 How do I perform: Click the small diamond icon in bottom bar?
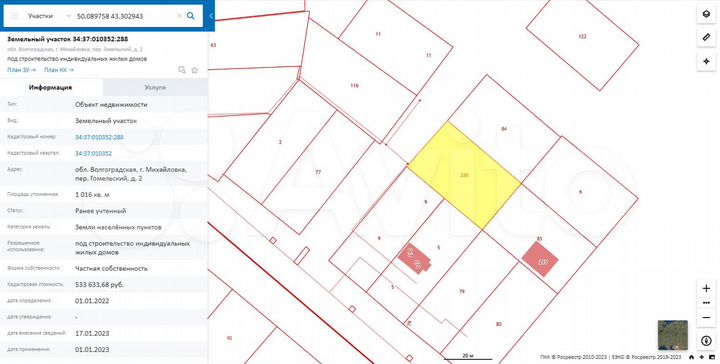click(702, 357)
